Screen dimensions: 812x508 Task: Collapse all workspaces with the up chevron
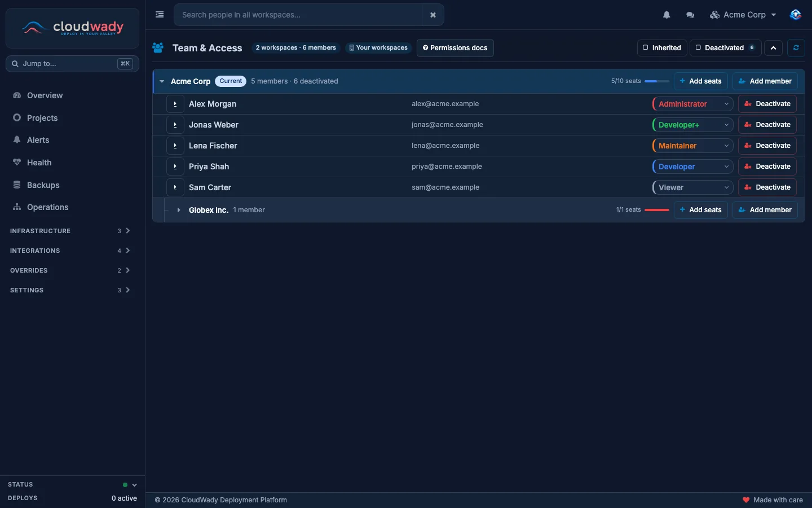[x=774, y=48]
